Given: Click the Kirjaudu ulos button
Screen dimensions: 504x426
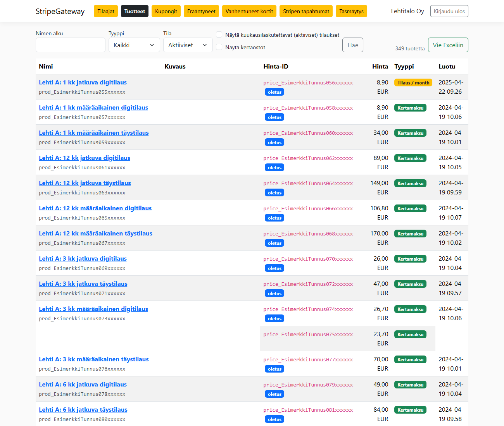Looking at the screenshot, I should tap(449, 11).
